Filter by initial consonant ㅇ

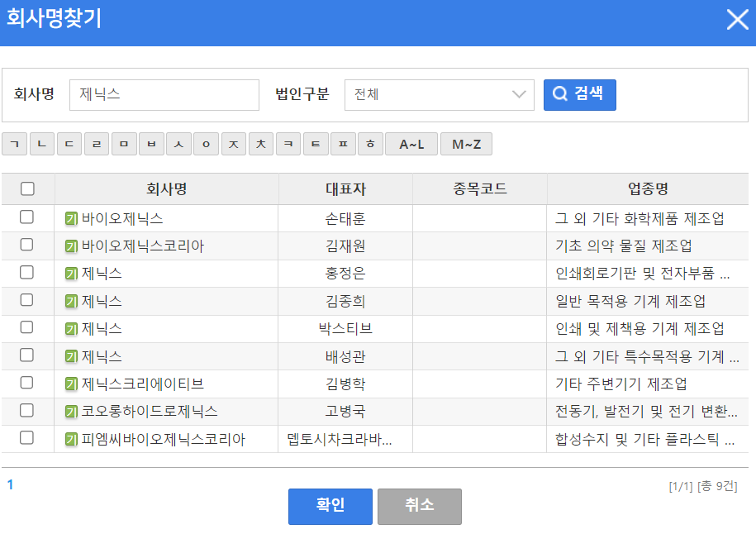(206, 144)
